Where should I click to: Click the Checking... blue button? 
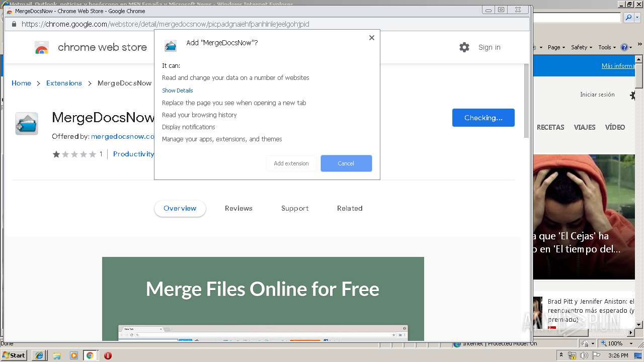484,118
